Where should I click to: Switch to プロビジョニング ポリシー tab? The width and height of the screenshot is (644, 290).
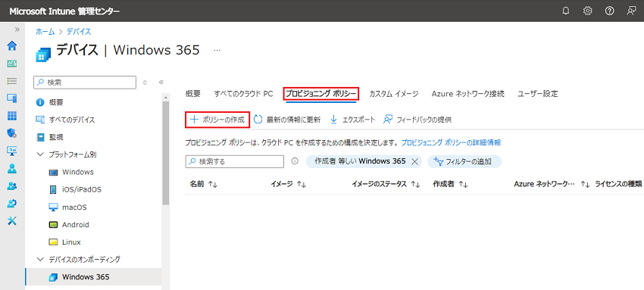[321, 94]
